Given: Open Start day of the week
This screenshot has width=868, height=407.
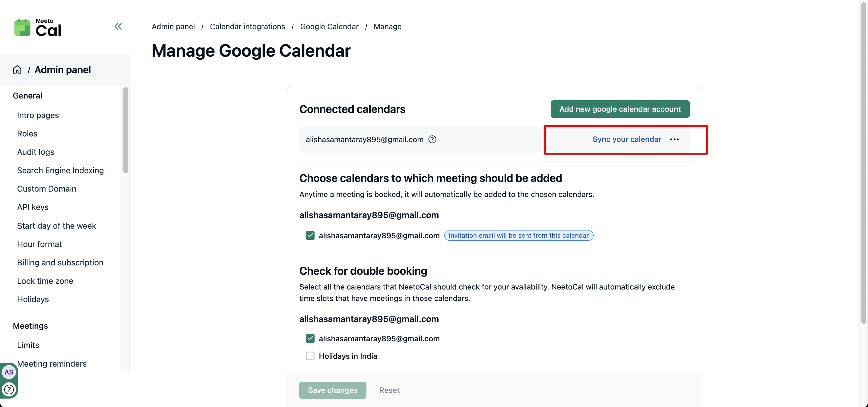Looking at the screenshot, I should click(57, 226).
